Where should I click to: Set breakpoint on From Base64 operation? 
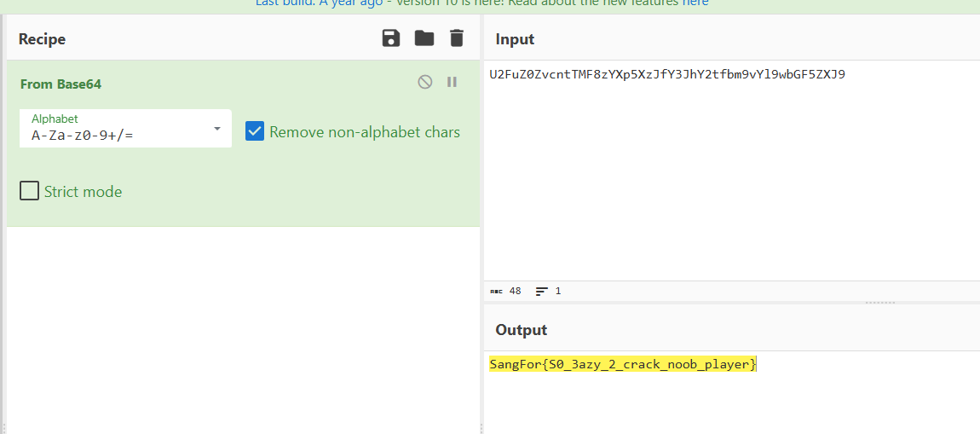[x=452, y=82]
